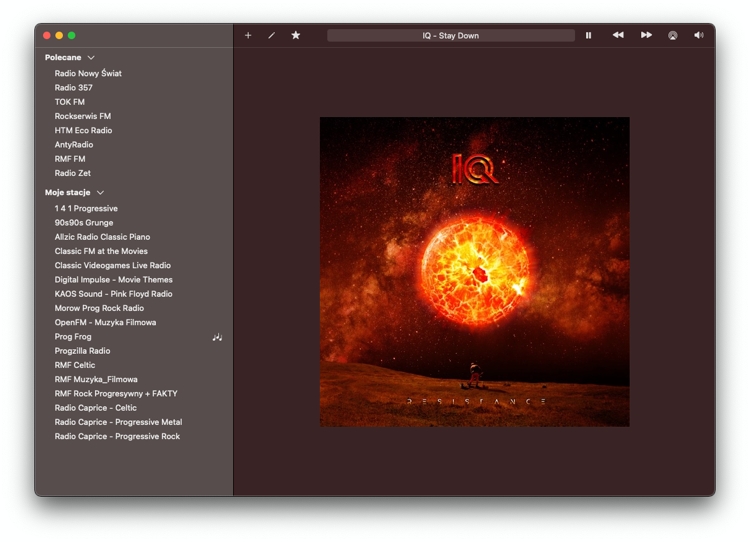Close the window with the red button

click(x=47, y=35)
